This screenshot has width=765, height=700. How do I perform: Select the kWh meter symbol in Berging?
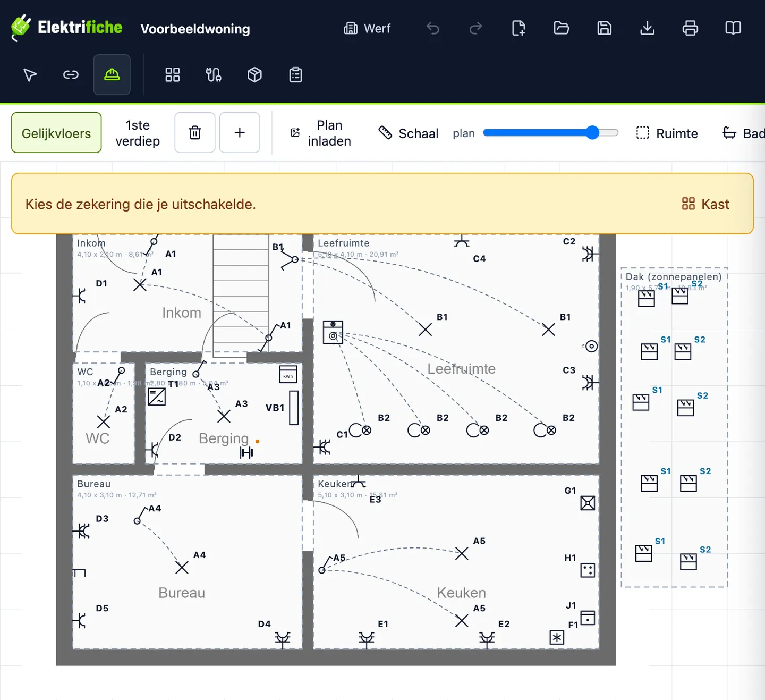tap(288, 375)
